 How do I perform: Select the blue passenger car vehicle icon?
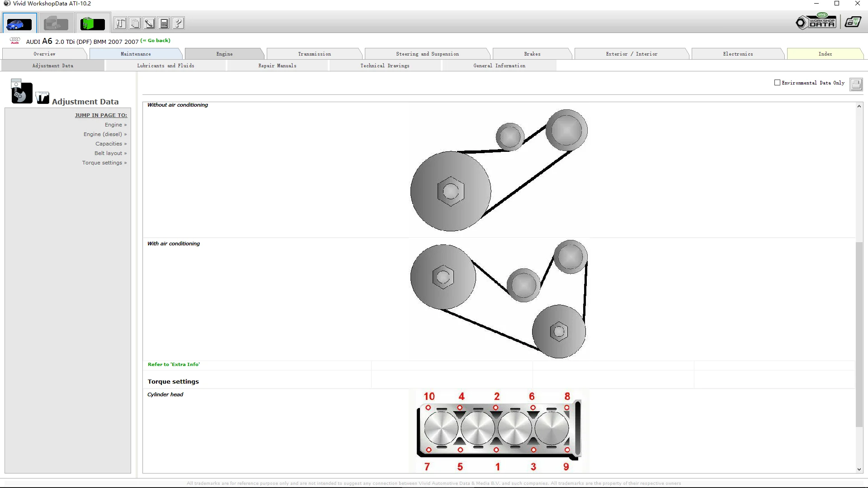pyautogui.click(x=19, y=23)
